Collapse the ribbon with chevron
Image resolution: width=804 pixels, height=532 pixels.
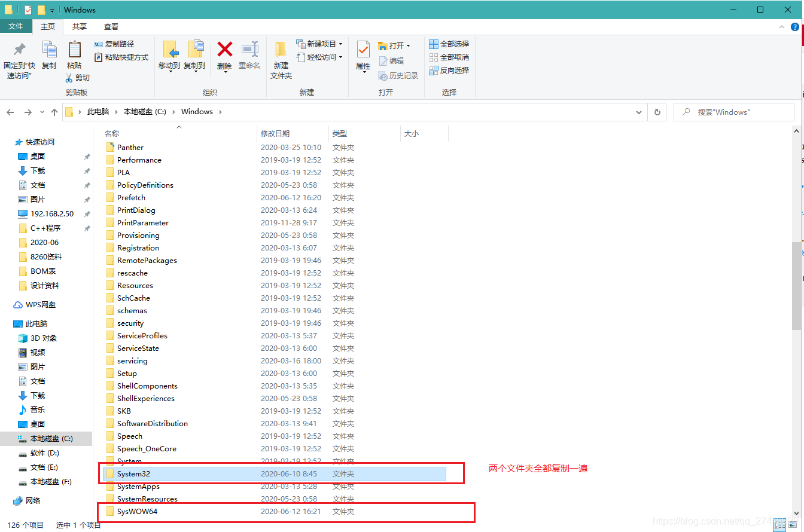[x=781, y=27]
